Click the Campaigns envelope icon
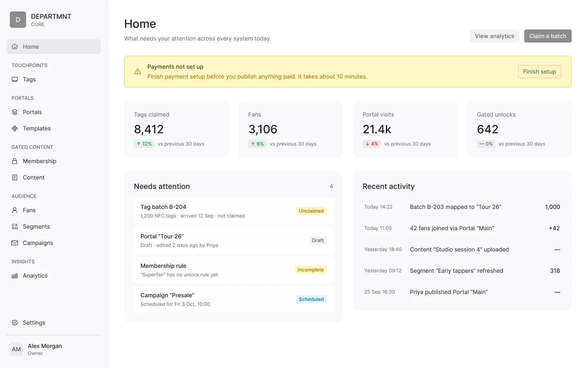Viewport: 588px width, 368px height. point(15,243)
